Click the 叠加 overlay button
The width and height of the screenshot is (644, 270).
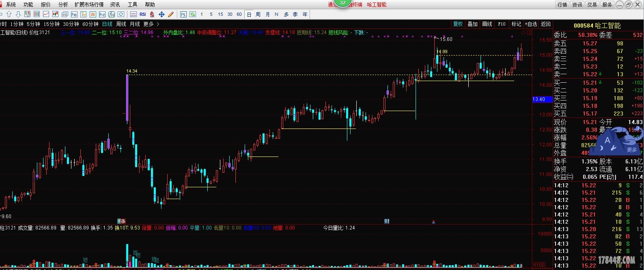(x=472, y=24)
